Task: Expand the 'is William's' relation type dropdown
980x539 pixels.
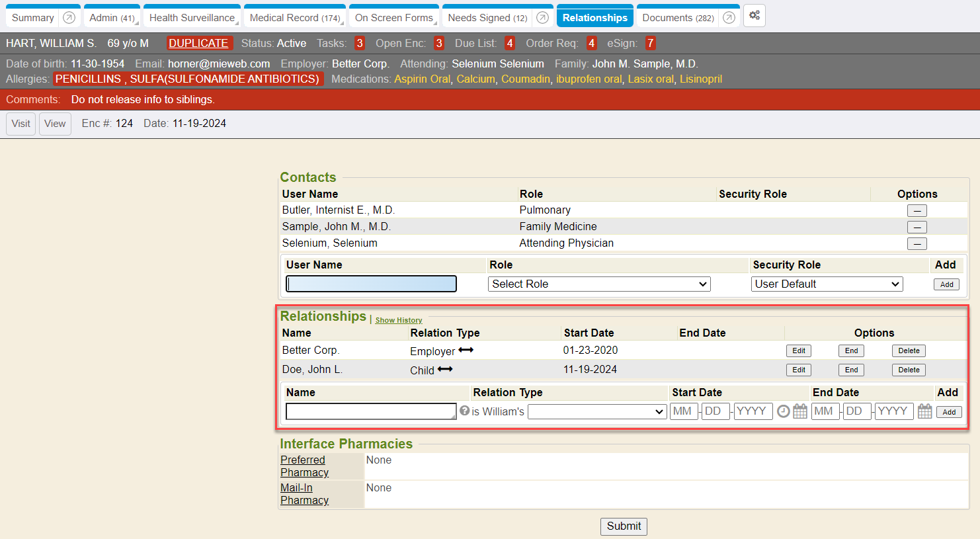Action: click(x=596, y=412)
